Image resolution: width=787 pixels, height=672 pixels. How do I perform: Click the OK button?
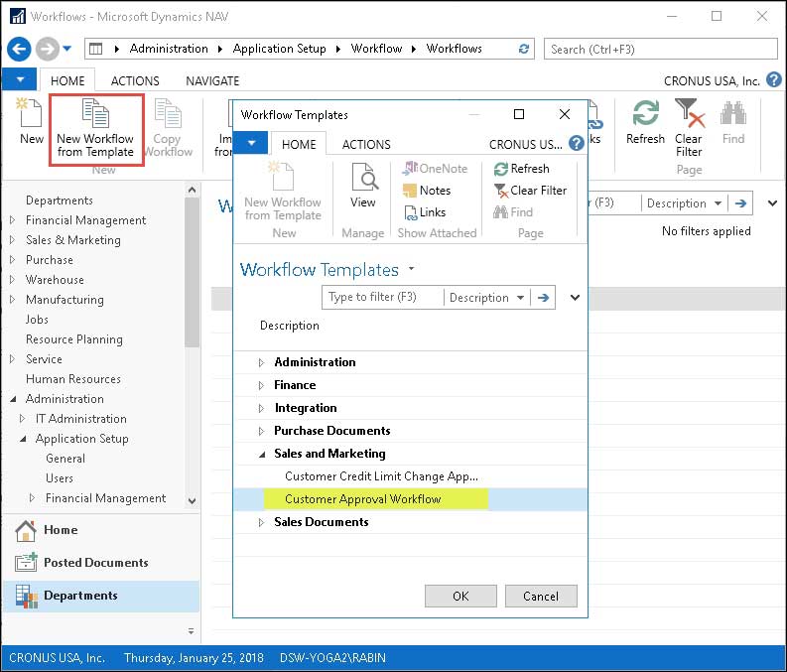click(460, 596)
